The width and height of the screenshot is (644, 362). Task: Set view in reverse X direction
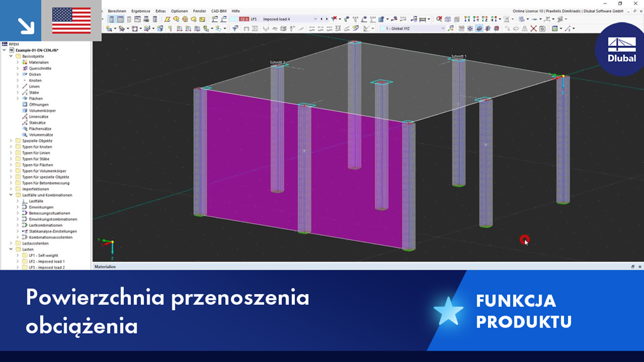[494, 19]
